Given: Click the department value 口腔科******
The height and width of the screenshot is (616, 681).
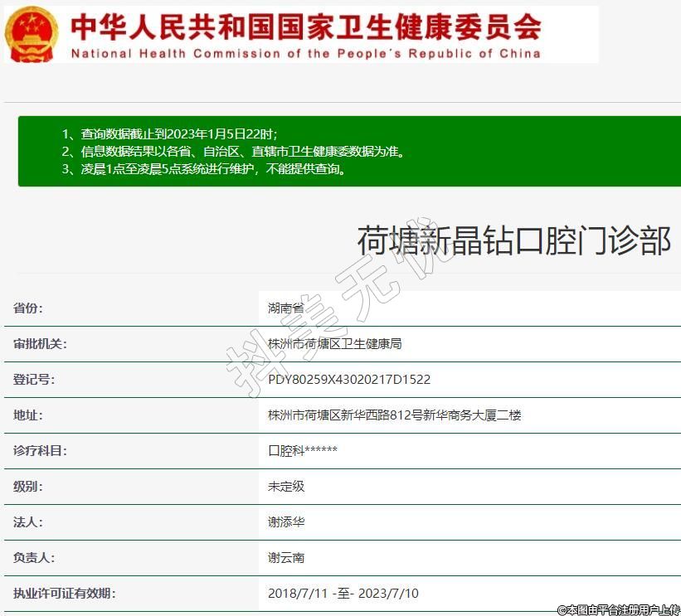Looking at the screenshot, I should coord(303,451).
